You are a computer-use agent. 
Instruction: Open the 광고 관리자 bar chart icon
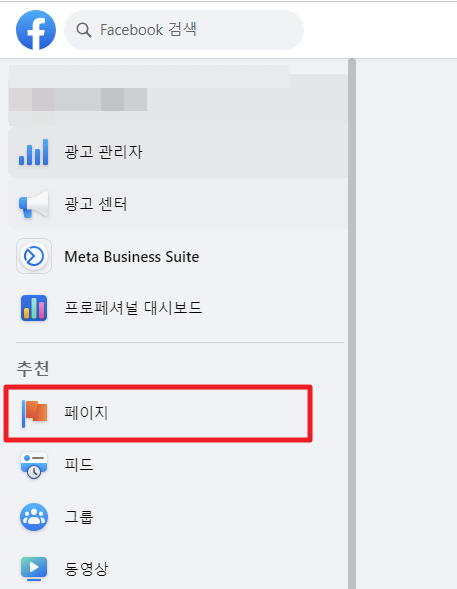click(34, 152)
